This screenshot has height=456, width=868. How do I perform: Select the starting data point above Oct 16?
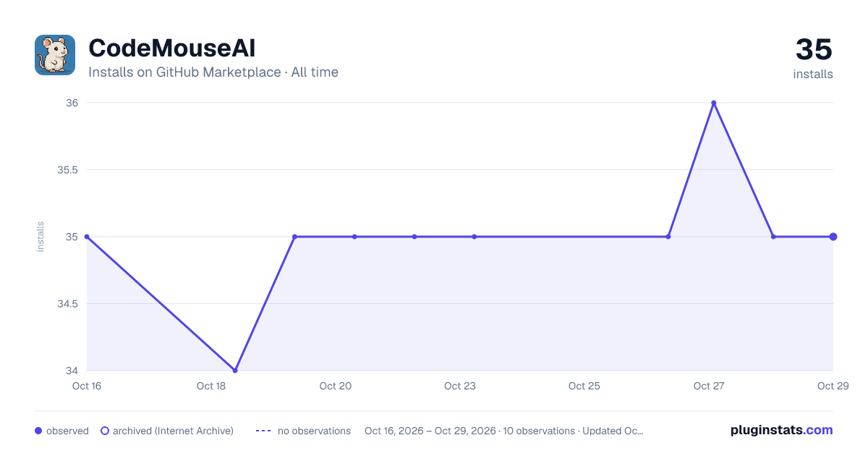87,237
